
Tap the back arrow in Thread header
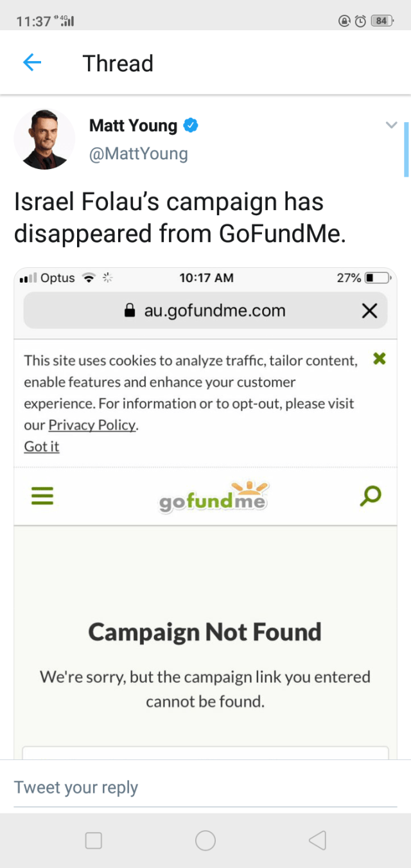[x=32, y=62]
